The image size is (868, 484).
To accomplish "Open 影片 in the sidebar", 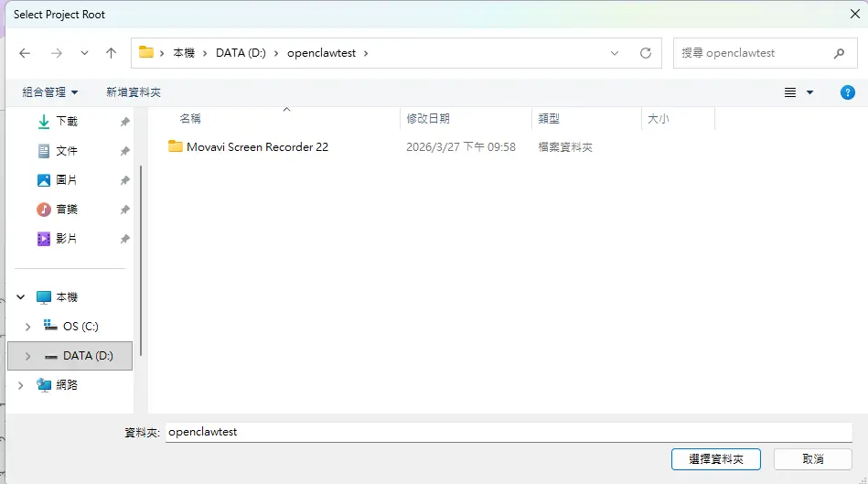I will (67, 239).
